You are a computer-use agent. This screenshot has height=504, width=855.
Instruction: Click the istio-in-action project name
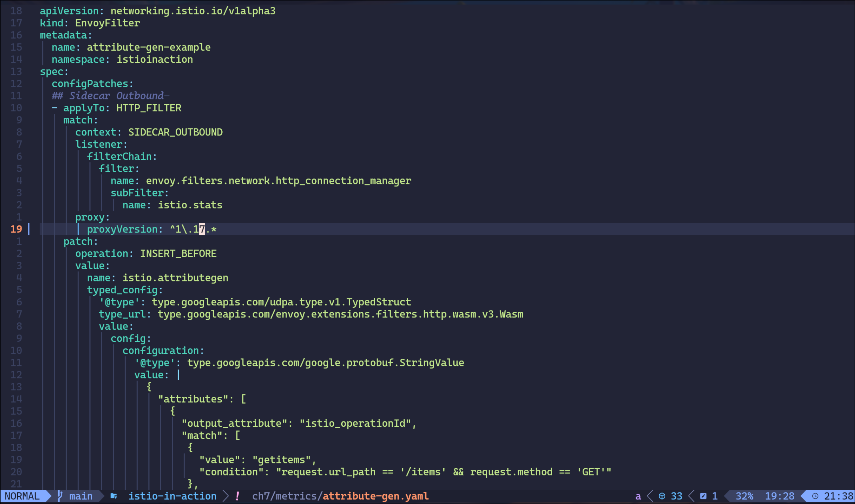point(172,496)
